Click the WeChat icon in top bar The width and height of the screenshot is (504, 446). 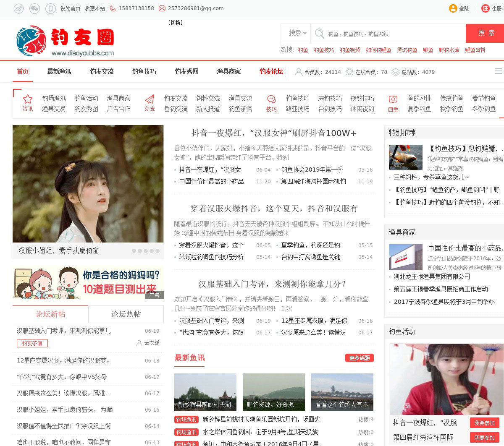click(x=34, y=8)
